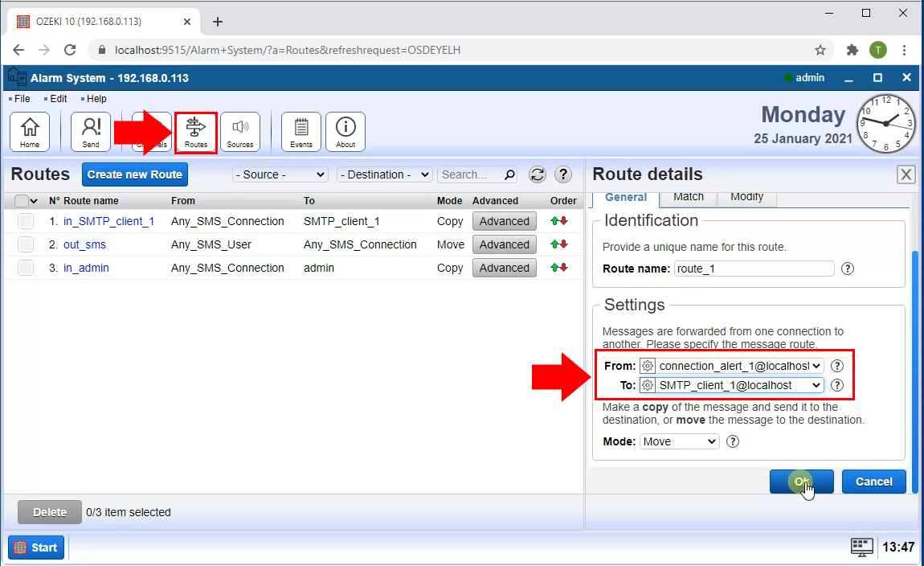
Task: Expand the select-all checkbox arrow
Action: coord(34,201)
